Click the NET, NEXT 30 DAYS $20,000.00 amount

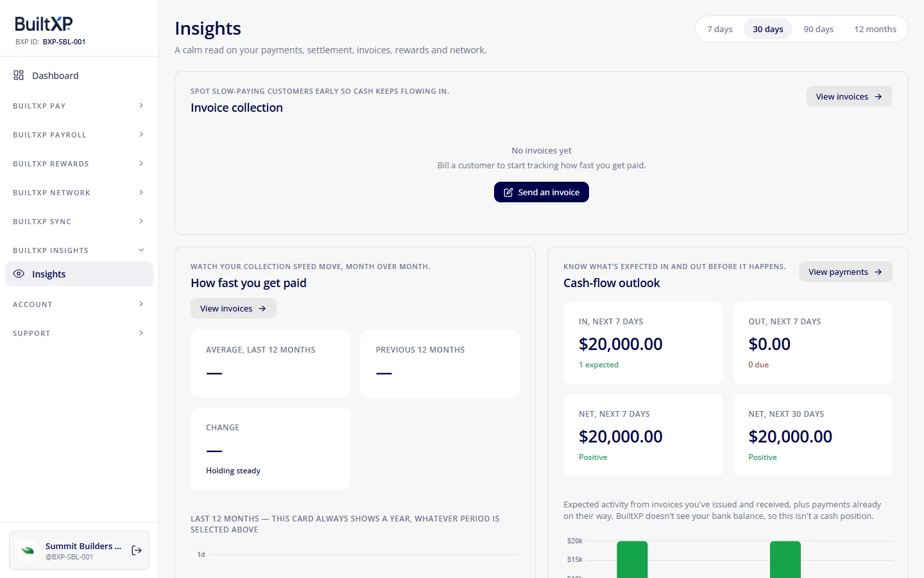pyautogui.click(x=790, y=437)
